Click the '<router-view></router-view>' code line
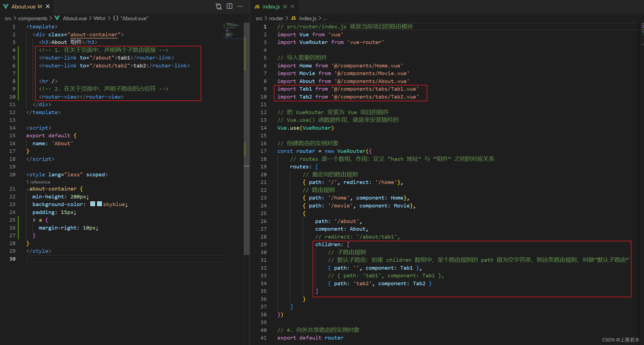The image size is (644, 345). point(81,97)
